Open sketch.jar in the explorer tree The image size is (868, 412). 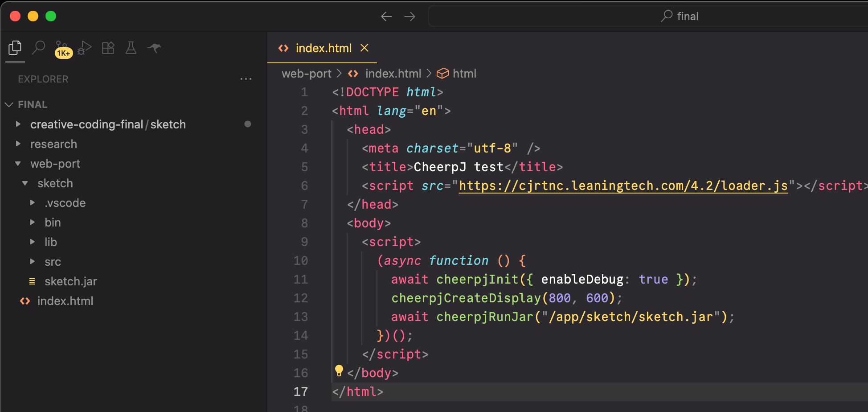click(x=71, y=281)
